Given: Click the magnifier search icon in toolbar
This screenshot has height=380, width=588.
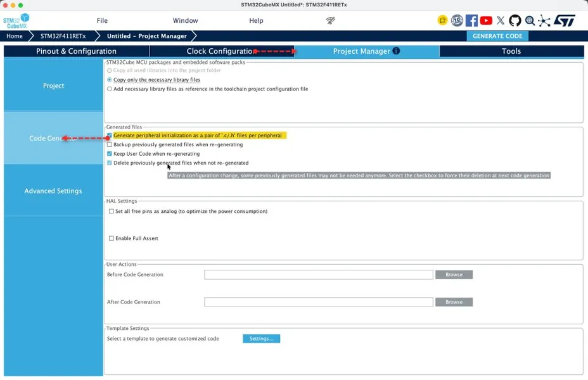Looking at the screenshot, I should click(x=530, y=20).
